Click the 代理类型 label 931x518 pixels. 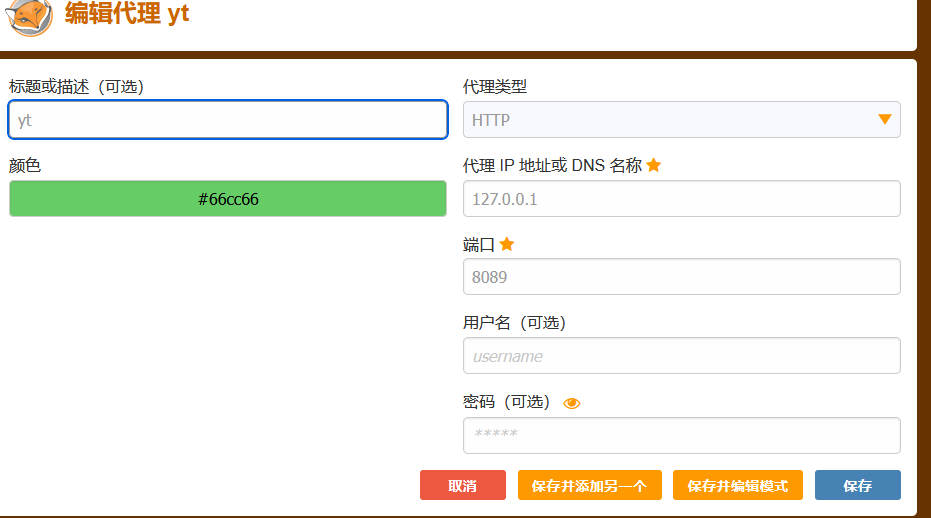pos(495,87)
